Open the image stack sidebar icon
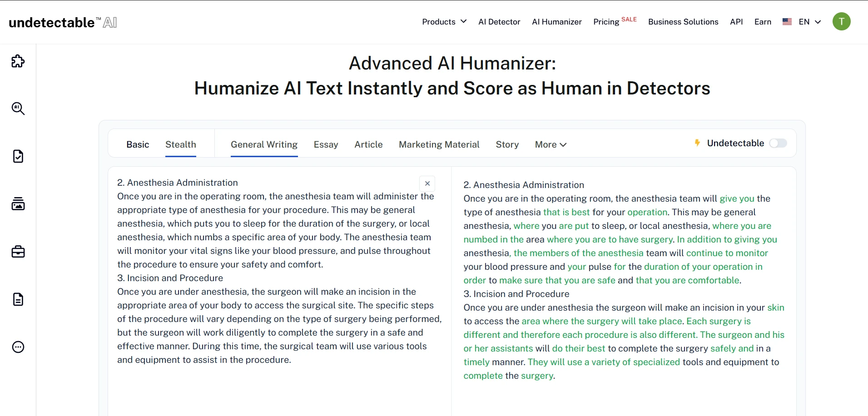 click(x=18, y=204)
